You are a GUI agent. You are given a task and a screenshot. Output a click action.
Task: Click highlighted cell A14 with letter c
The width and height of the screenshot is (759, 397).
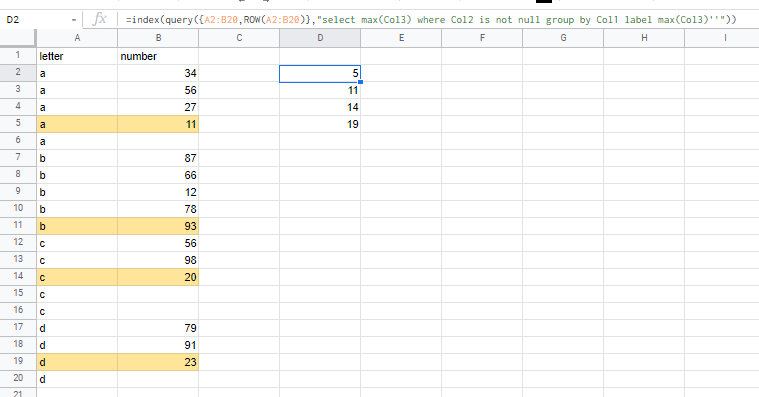coord(77,277)
